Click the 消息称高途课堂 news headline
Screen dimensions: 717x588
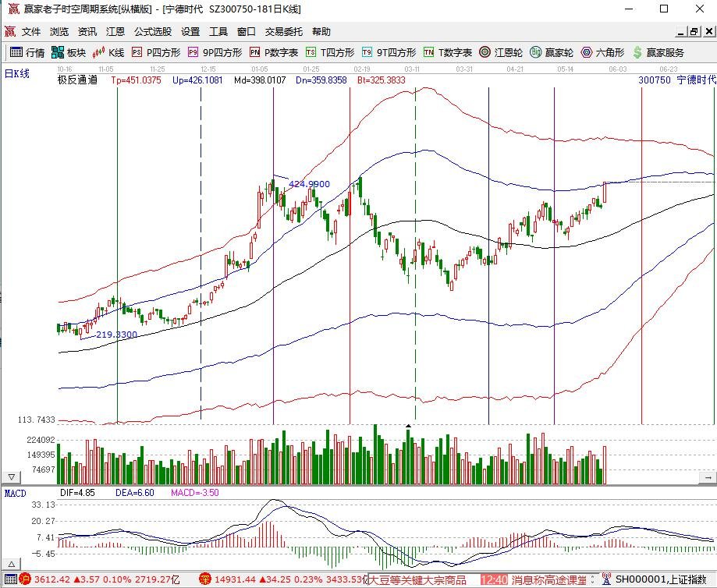tap(548, 579)
